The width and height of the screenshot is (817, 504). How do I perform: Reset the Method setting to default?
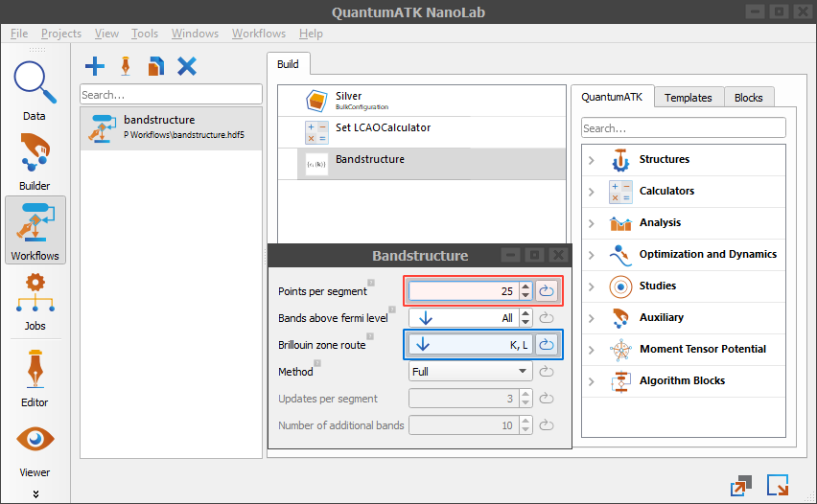(x=546, y=371)
